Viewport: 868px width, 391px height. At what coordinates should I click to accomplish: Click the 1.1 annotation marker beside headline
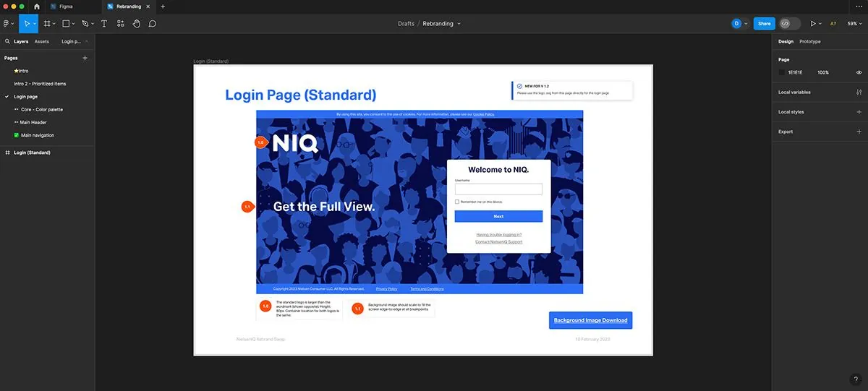[247, 207]
